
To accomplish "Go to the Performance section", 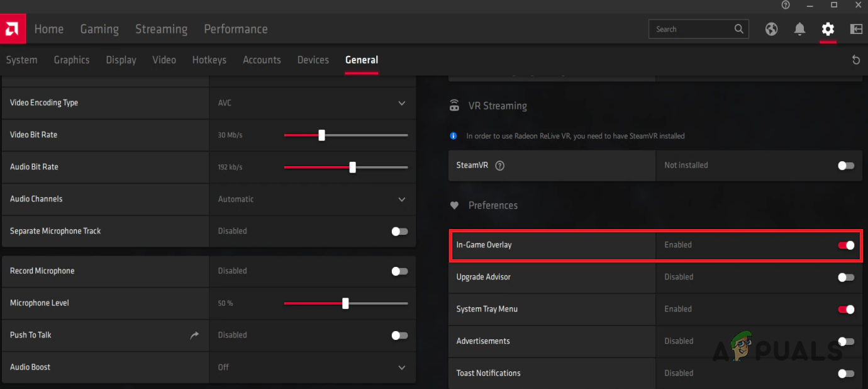I will click(235, 29).
